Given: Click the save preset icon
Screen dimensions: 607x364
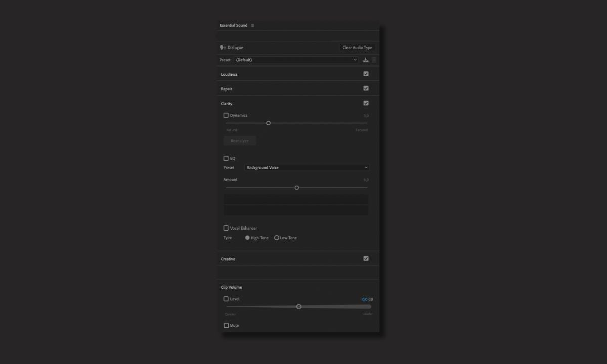Looking at the screenshot, I should (366, 60).
